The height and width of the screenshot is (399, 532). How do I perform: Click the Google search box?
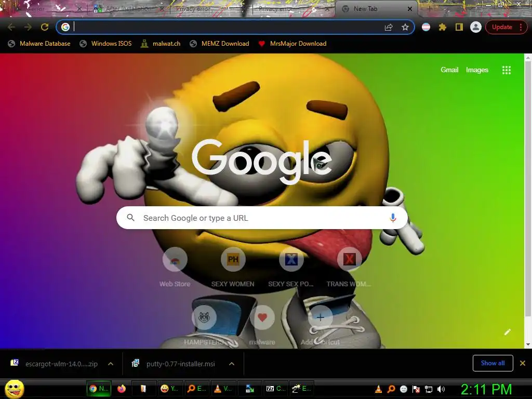click(262, 218)
